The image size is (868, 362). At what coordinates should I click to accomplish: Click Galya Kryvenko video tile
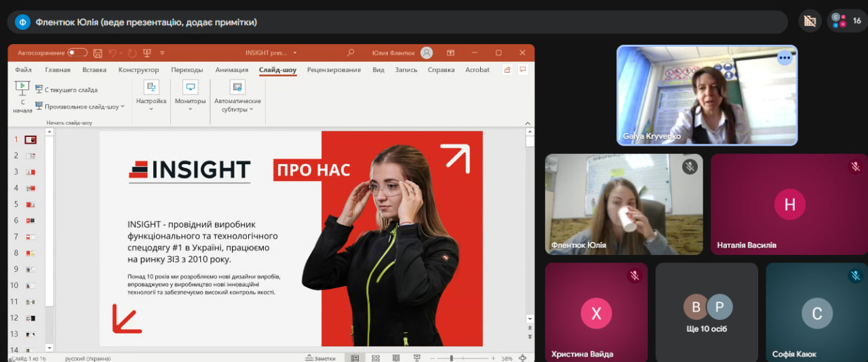[707, 96]
